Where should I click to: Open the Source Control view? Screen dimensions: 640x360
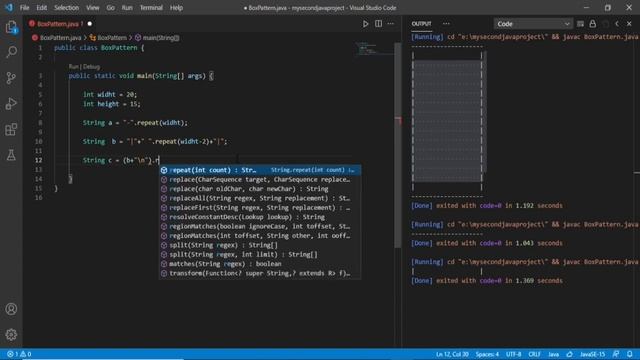11,78
